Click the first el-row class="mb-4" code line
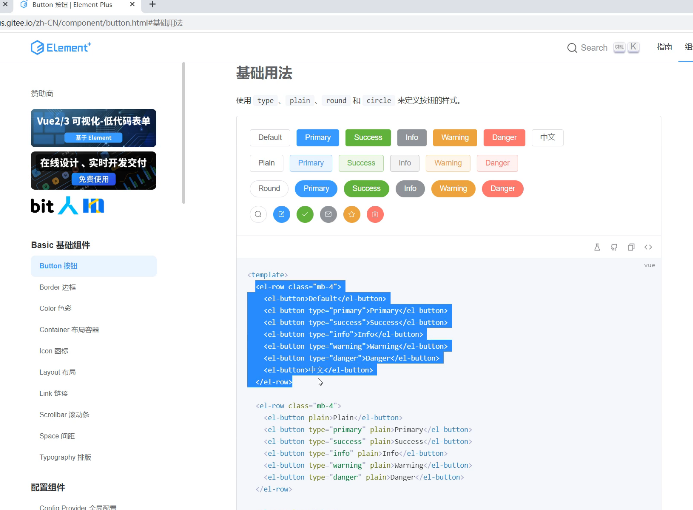This screenshot has height=510, width=693. [x=298, y=287]
